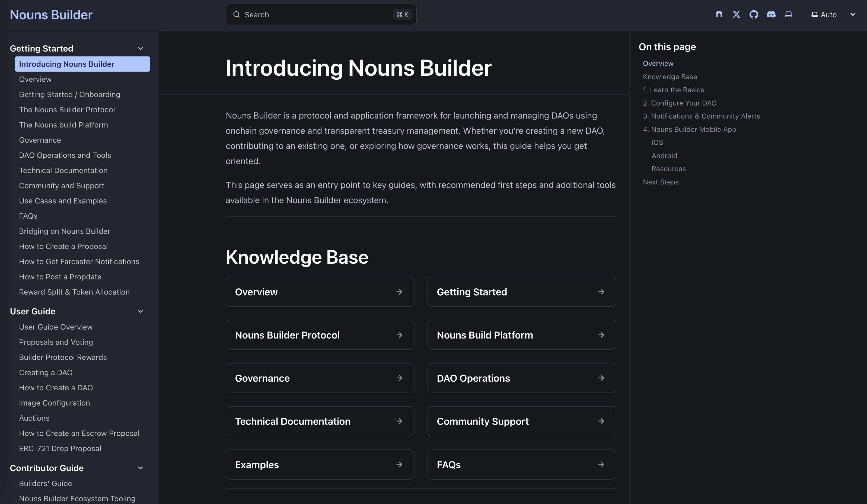Jump to Android in page outline
This screenshot has width=867, height=504.
coord(664,155)
